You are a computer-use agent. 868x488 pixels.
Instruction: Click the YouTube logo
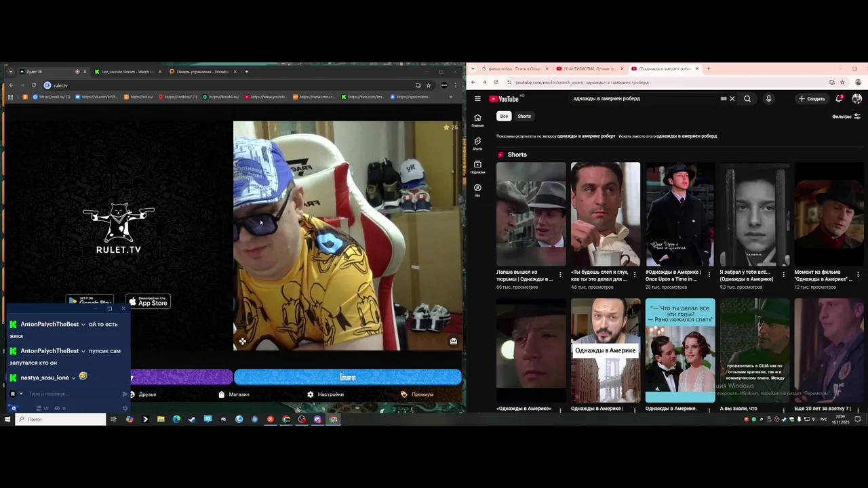[504, 99]
